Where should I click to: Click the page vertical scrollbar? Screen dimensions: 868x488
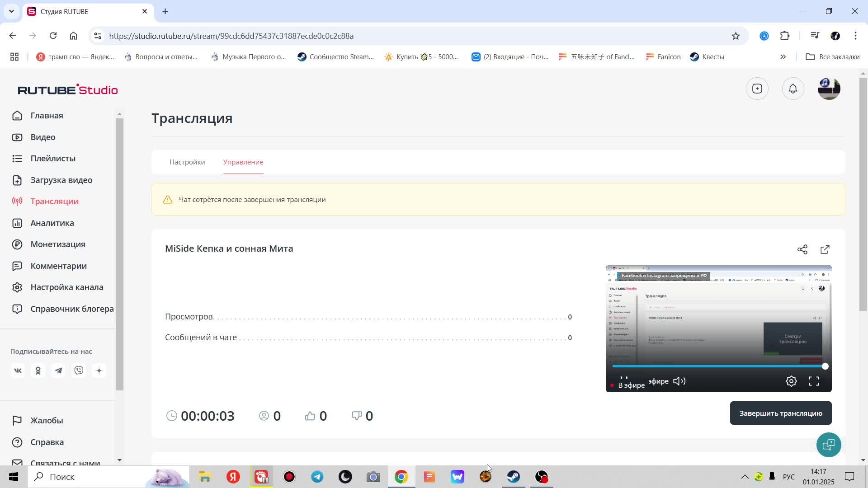(x=863, y=194)
